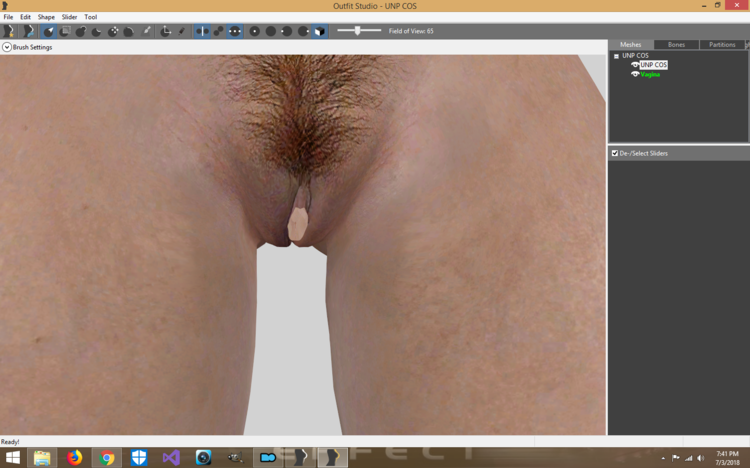The height and width of the screenshot is (468, 750).
Task: Toggle Global Brush Collision button
Action: [234, 32]
